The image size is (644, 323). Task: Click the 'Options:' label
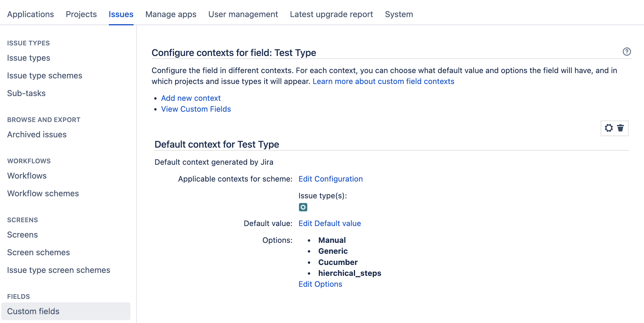coord(277,240)
